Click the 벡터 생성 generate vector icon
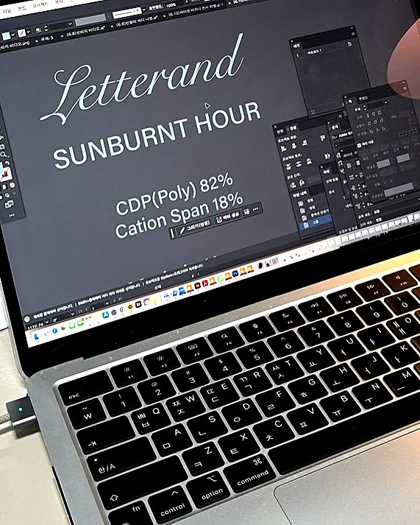420x525 pixels. tap(219, 219)
